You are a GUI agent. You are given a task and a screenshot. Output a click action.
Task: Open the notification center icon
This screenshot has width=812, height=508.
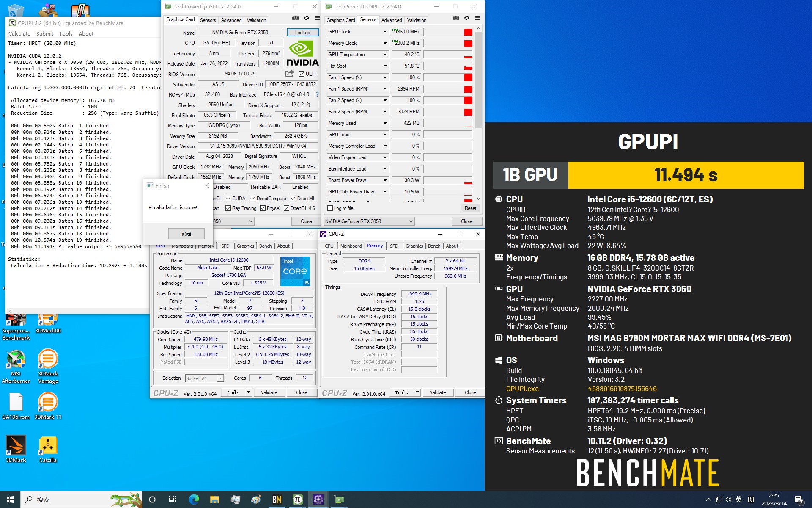click(x=799, y=500)
